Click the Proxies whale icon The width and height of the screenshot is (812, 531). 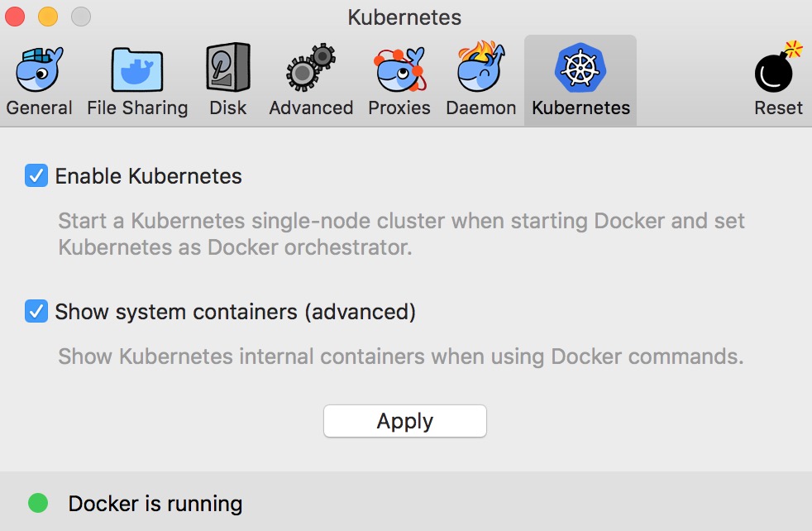pyautogui.click(x=399, y=69)
